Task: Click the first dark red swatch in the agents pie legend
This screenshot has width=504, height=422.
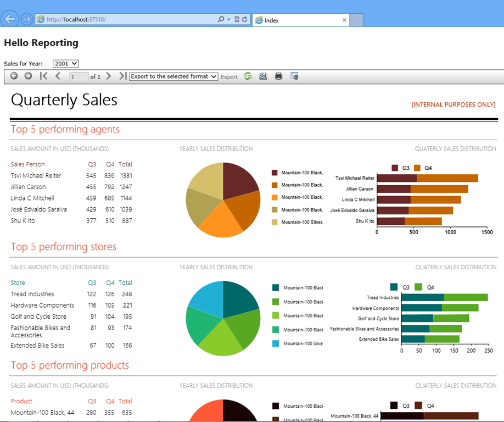Action: pos(275,173)
